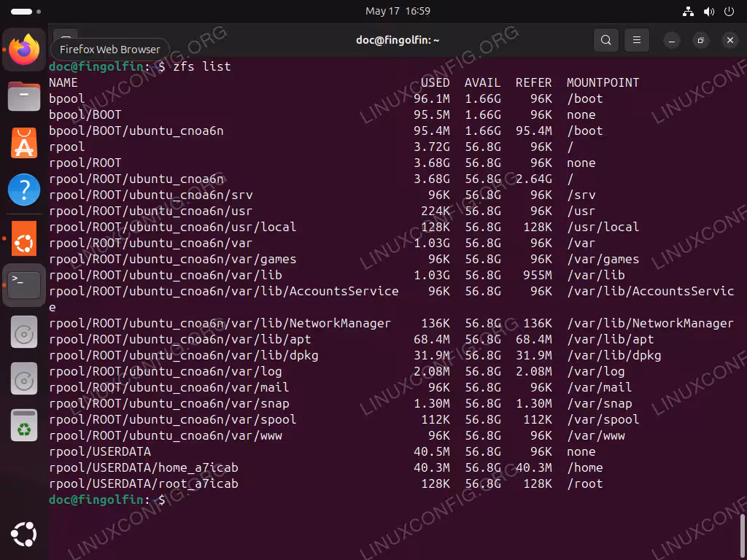Click the terminal search magnifier button
This screenshot has width=747, height=560.
point(606,41)
